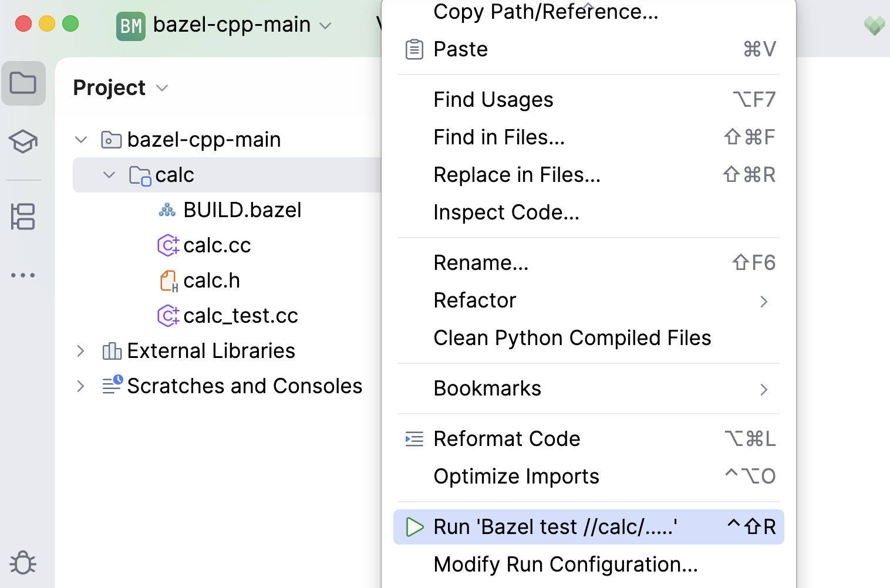
Task: Select Replace in Files menu item
Action: pos(589,175)
